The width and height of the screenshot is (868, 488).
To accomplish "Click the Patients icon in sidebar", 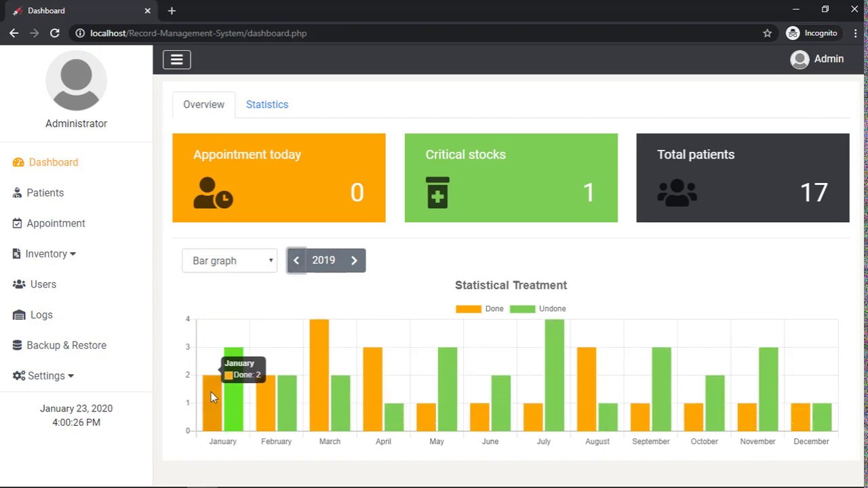I will (x=18, y=193).
